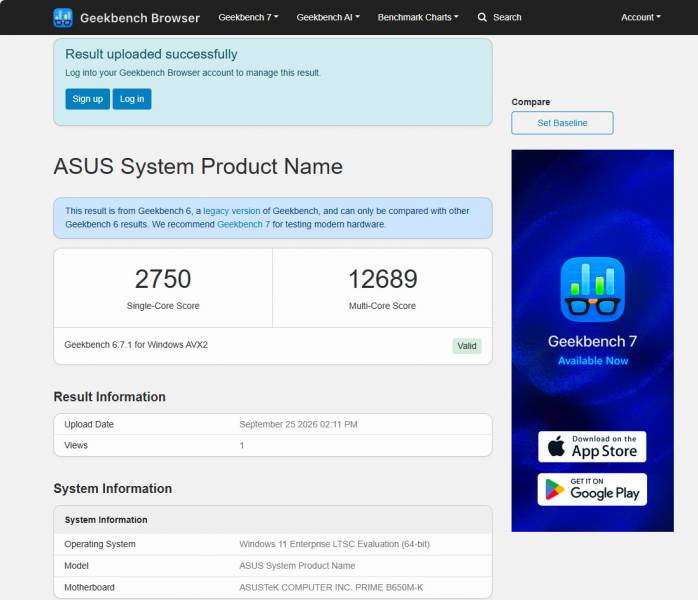
Task: Click the Log in button
Action: (x=132, y=99)
